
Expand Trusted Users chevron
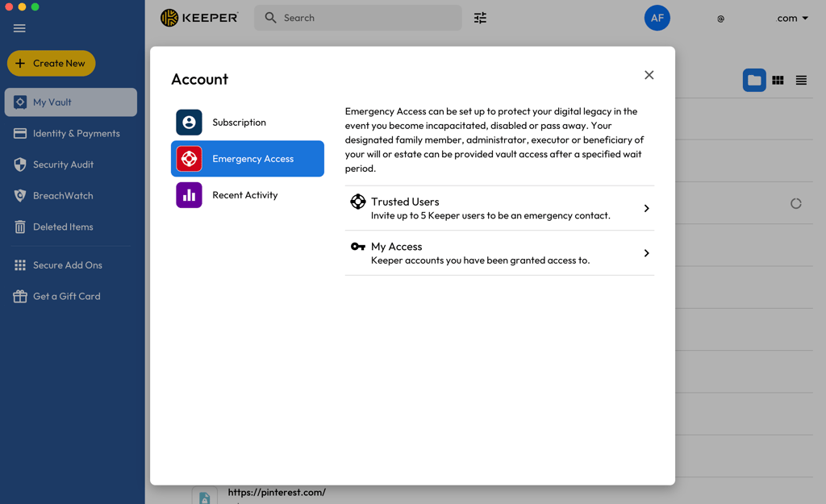point(646,209)
